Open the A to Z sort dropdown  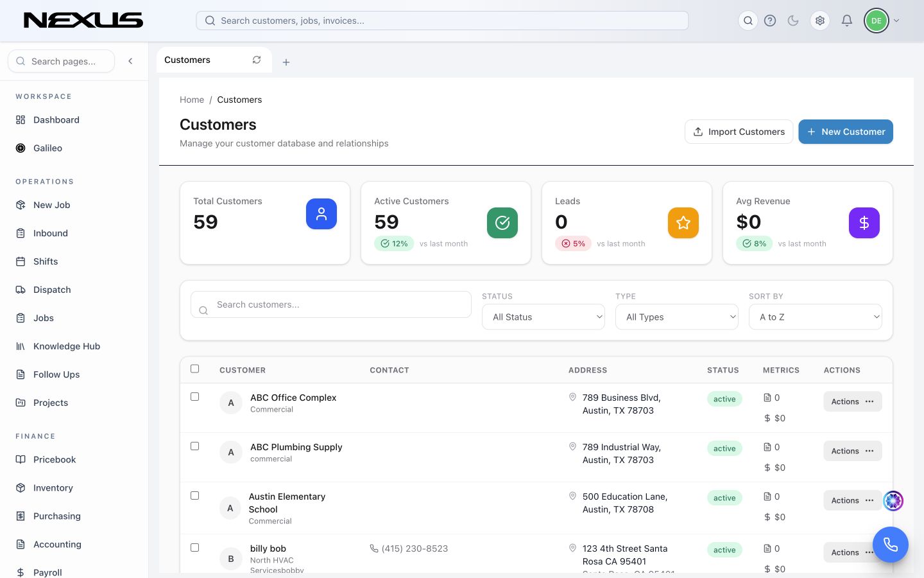coord(816,317)
